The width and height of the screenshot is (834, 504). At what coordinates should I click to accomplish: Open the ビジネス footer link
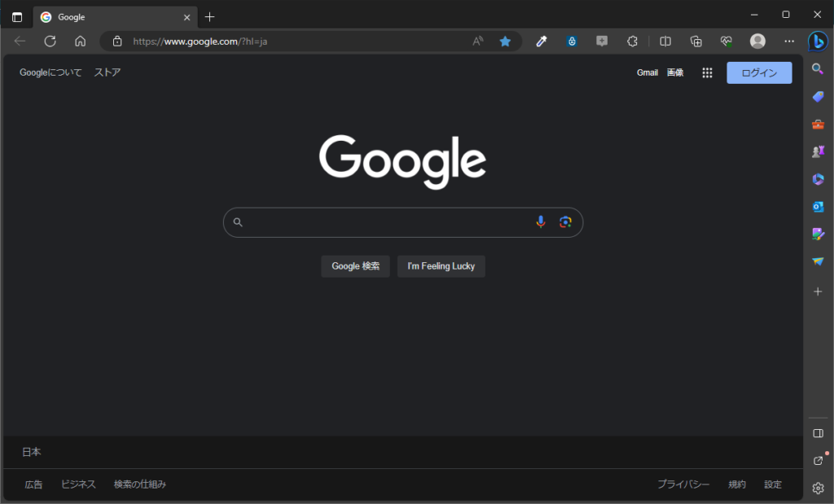pyautogui.click(x=78, y=484)
